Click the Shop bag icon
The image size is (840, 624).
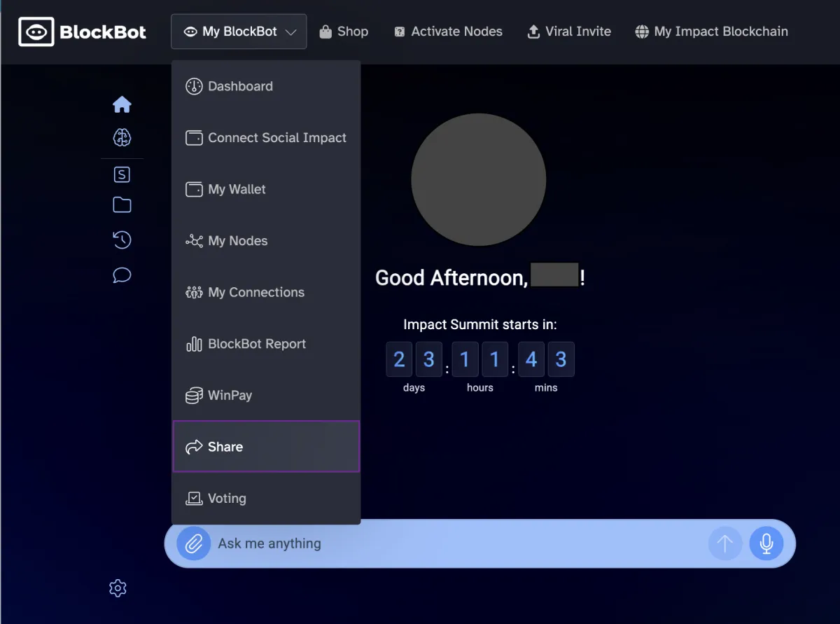click(x=325, y=32)
